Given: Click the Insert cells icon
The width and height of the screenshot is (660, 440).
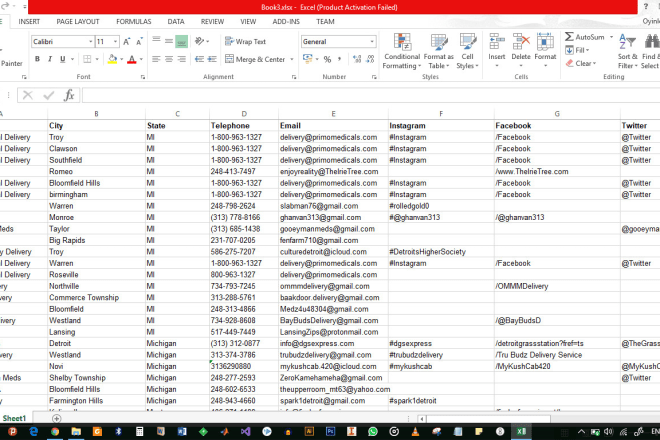Looking at the screenshot, I should [x=497, y=42].
